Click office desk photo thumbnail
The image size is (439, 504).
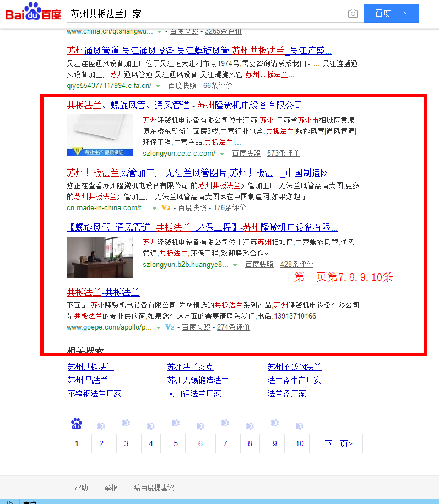tap(100, 257)
